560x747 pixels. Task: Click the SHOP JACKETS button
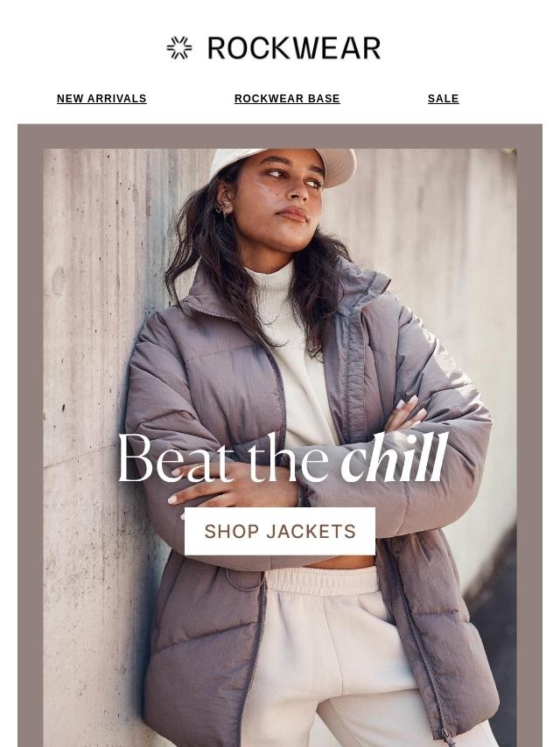point(280,531)
